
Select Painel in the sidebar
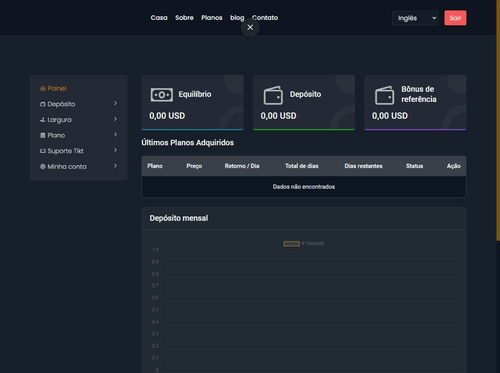[x=57, y=88]
